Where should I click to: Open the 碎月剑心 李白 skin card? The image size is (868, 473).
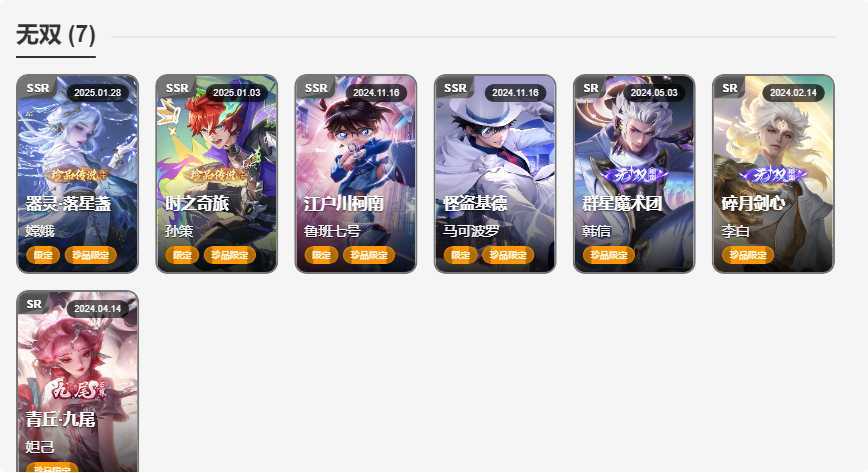click(773, 174)
